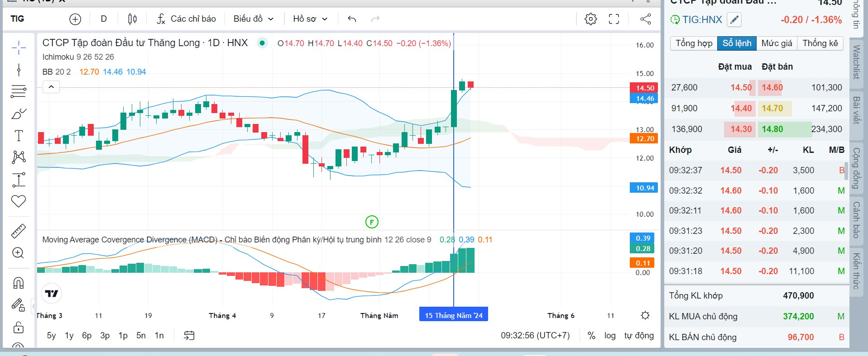Set chart range to 1y
The width and height of the screenshot is (868, 356).
(x=69, y=336)
